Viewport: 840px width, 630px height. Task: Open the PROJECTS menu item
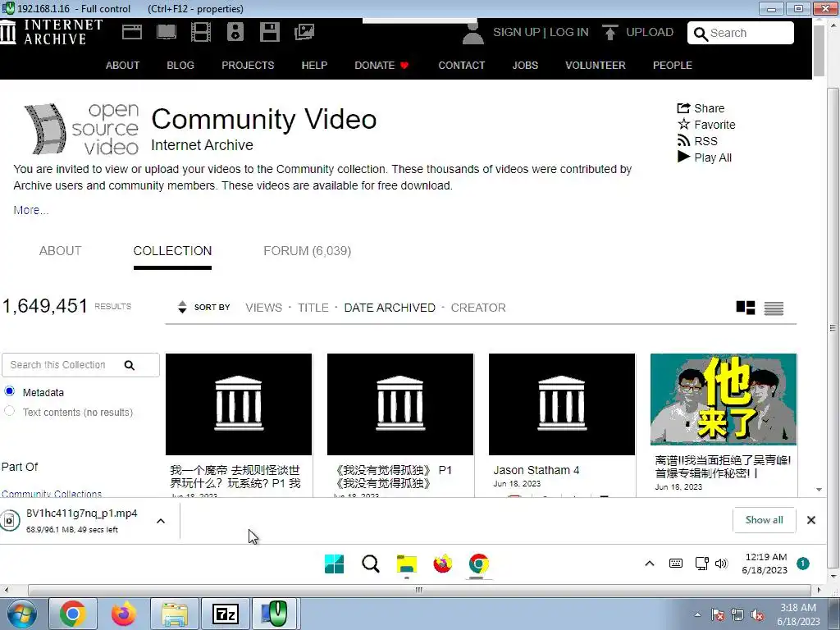coord(248,66)
